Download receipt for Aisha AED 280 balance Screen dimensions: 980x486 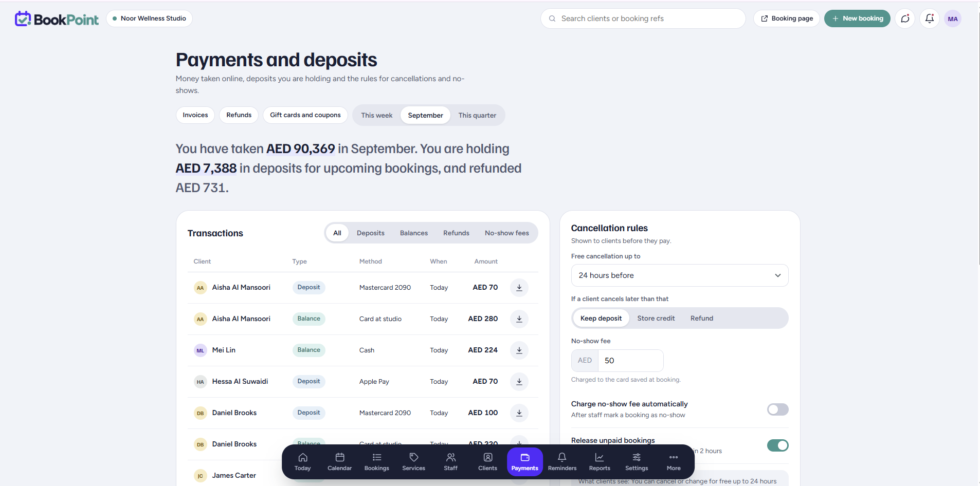(x=519, y=319)
